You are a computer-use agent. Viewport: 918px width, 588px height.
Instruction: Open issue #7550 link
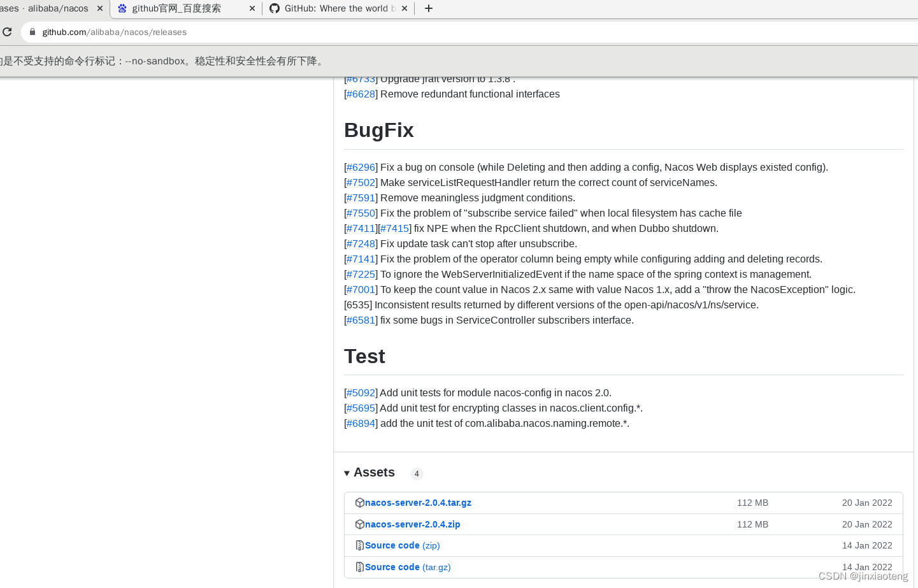pyautogui.click(x=361, y=213)
